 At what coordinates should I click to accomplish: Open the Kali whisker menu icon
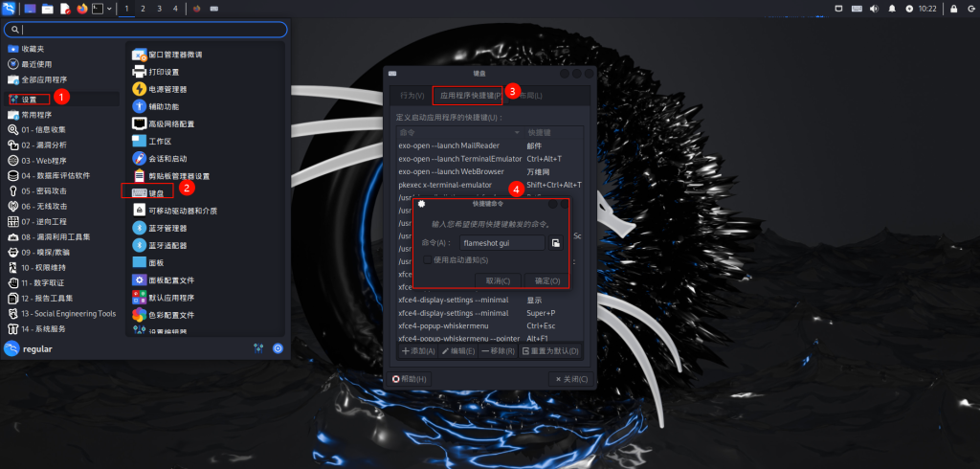9,9
